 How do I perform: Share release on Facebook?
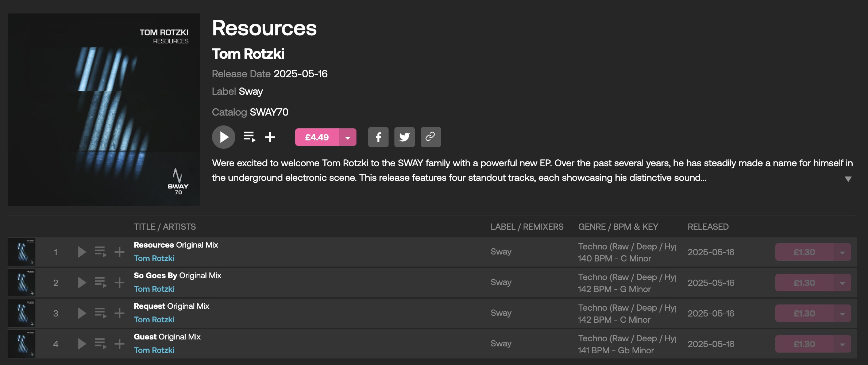click(x=378, y=137)
